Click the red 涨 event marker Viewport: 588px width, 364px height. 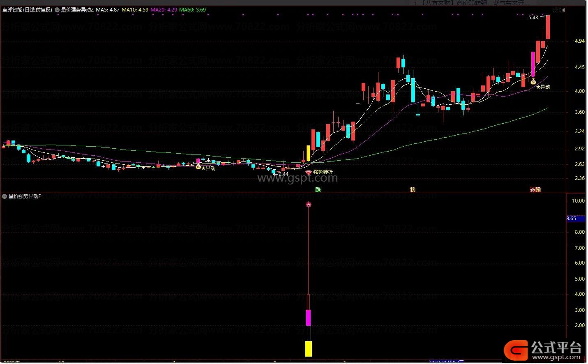click(533, 190)
